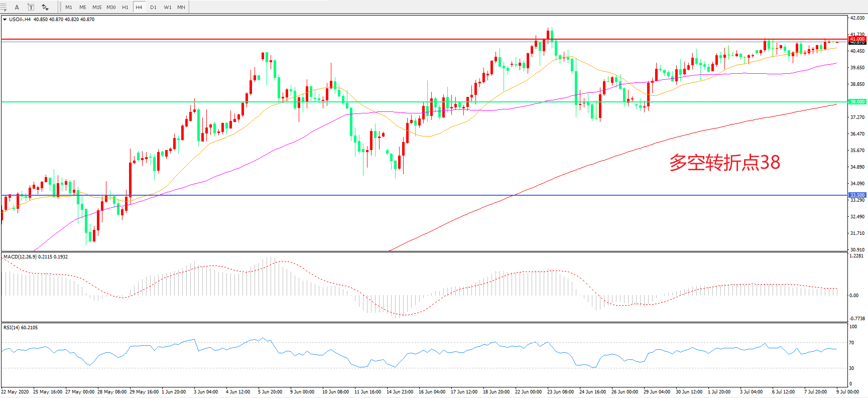Click the green 38.000 price level label
The image size is (868, 398).
coord(857,102)
